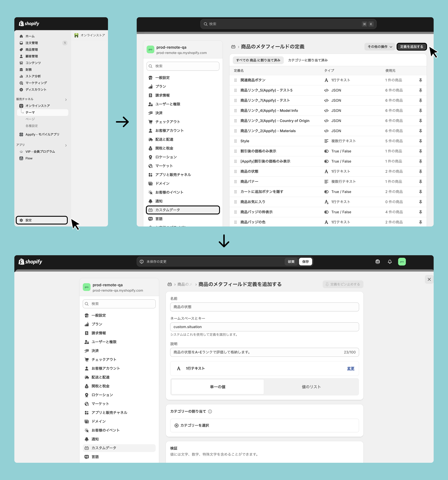Viewport: 448px width, 480px height.
Task: Expand the 販売チャネル section chevron
Action: coord(66,99)
